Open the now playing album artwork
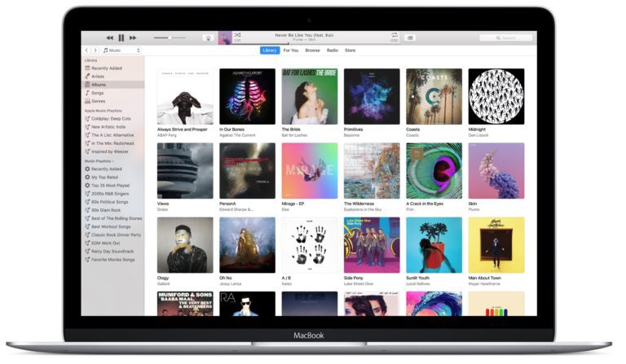The height and width of the screenshot is (364, 626). (225, 38)
